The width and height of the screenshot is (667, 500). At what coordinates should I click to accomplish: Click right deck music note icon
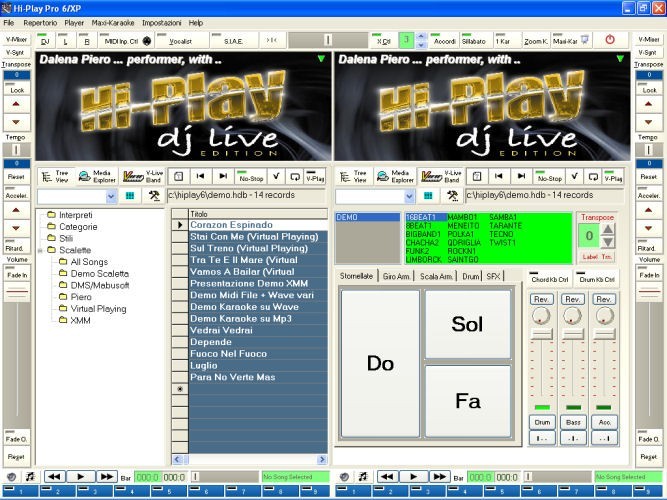362,477
